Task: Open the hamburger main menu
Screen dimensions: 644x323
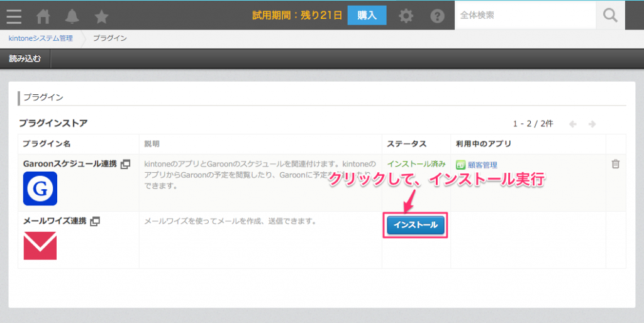Action: (x=14, y=16)
